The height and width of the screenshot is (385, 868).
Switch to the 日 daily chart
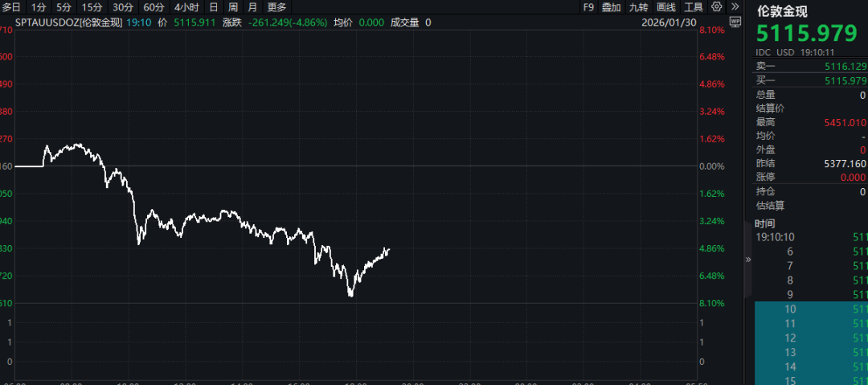coord(214,7)
